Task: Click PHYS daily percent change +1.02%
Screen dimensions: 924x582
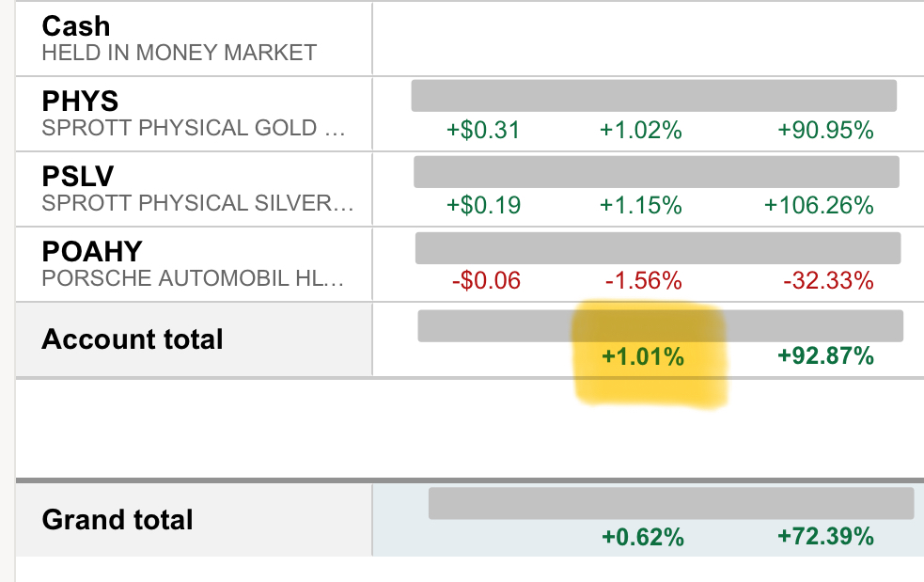Action: click(641, 130)
